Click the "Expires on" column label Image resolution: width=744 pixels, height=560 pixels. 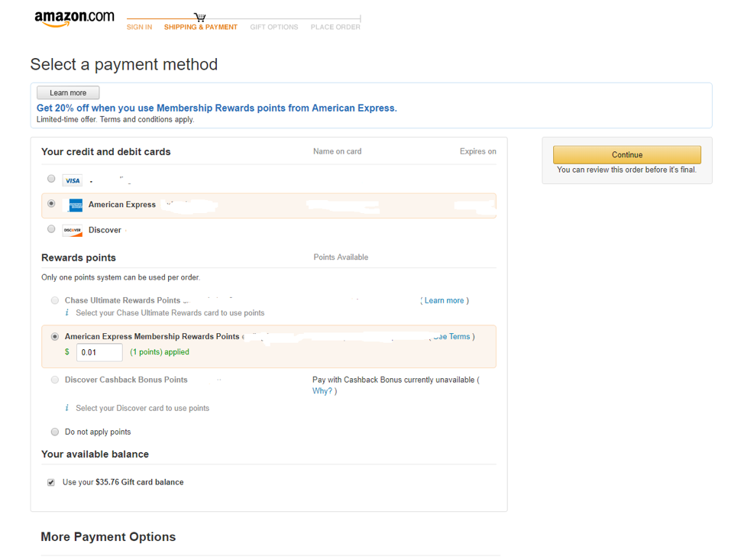click(478, 151)
